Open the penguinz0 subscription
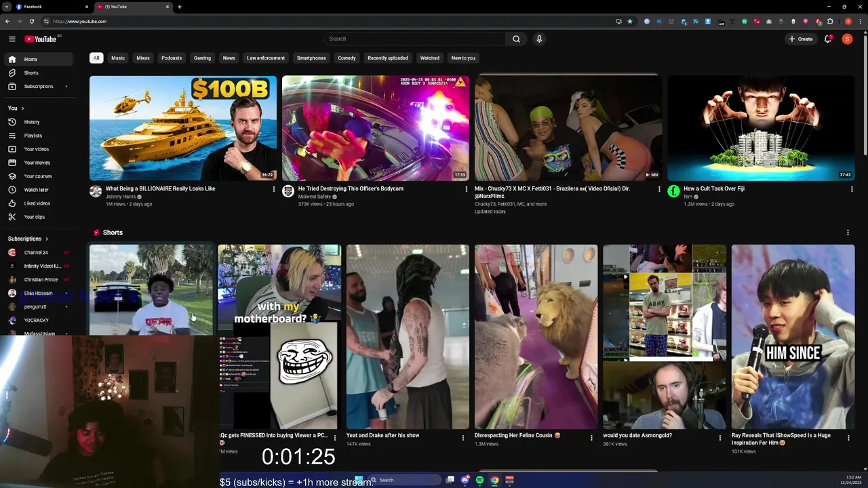 pos(39,306)
